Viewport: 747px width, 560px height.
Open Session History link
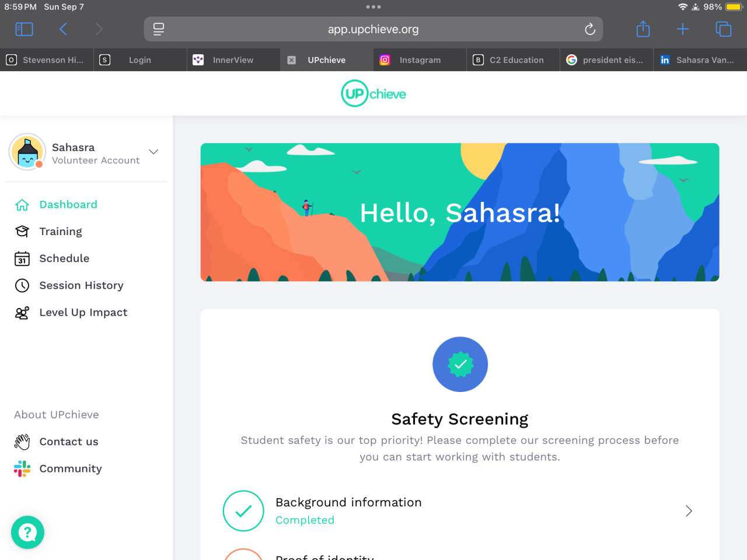pos(81,285)
